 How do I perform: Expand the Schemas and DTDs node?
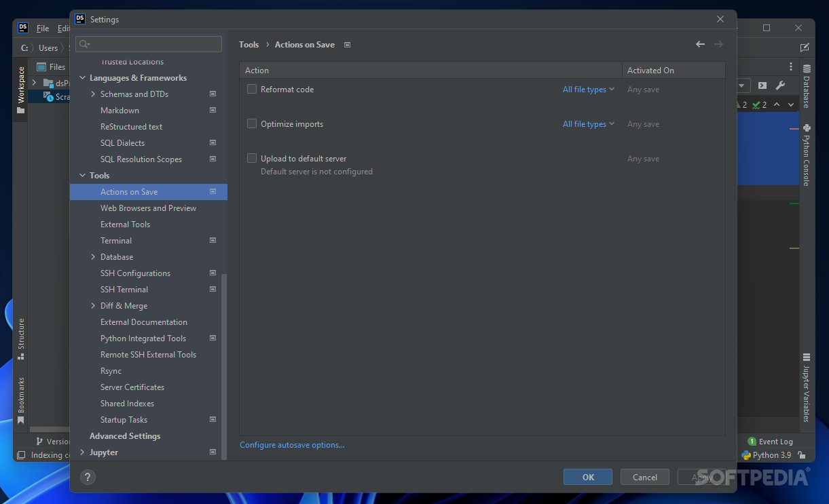[93, 94]
